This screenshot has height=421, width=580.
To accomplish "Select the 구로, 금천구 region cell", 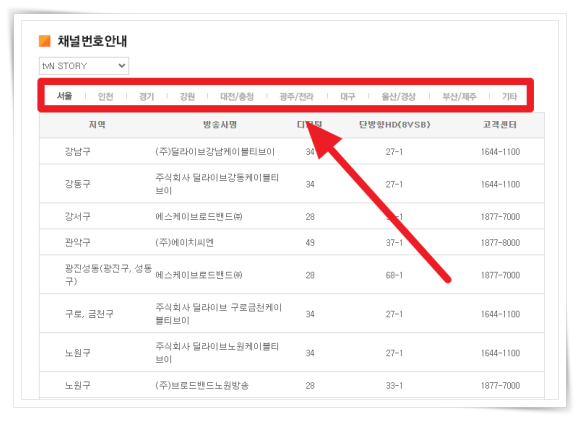I will pos(89,314).
